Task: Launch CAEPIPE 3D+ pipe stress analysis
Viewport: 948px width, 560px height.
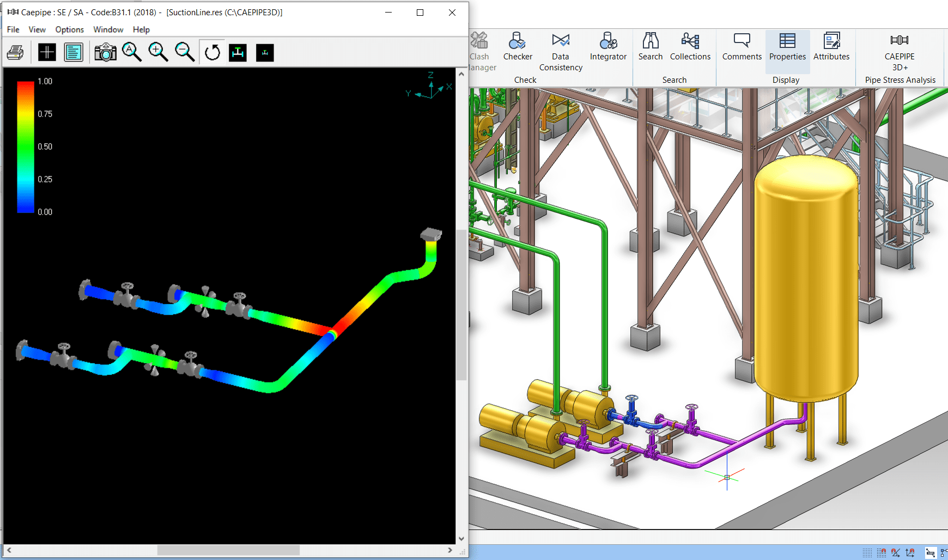Action: tap(900, 52)
